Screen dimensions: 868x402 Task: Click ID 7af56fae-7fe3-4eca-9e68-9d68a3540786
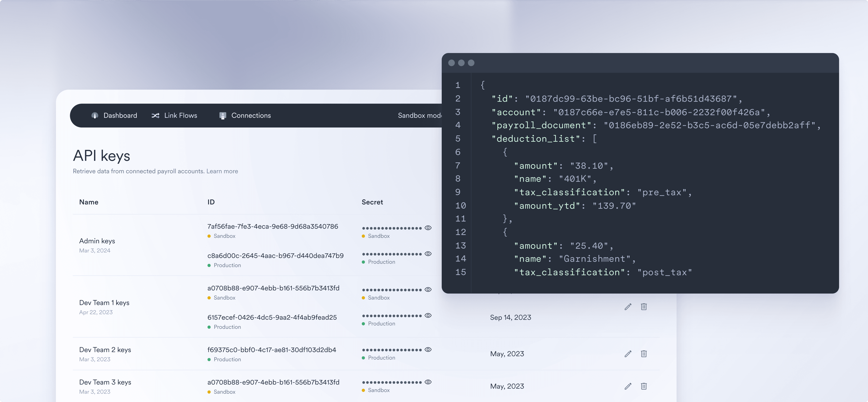[273, 227]
